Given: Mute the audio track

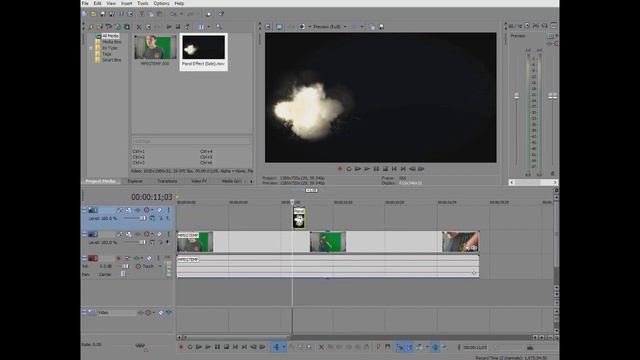Looking at the screenshot, I should 149,258.
